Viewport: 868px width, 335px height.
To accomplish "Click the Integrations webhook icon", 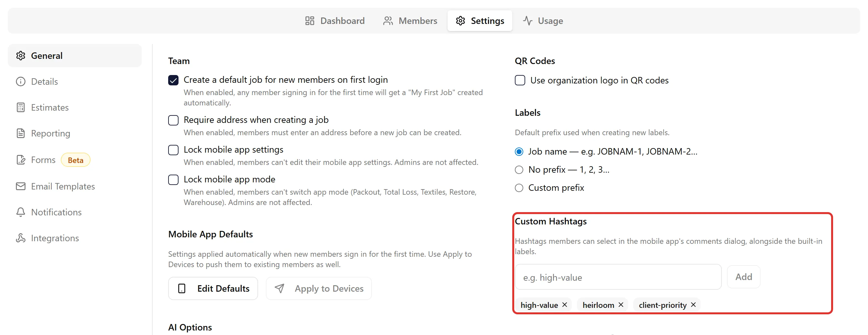I will pyautogui.click(x=21, y=238).
